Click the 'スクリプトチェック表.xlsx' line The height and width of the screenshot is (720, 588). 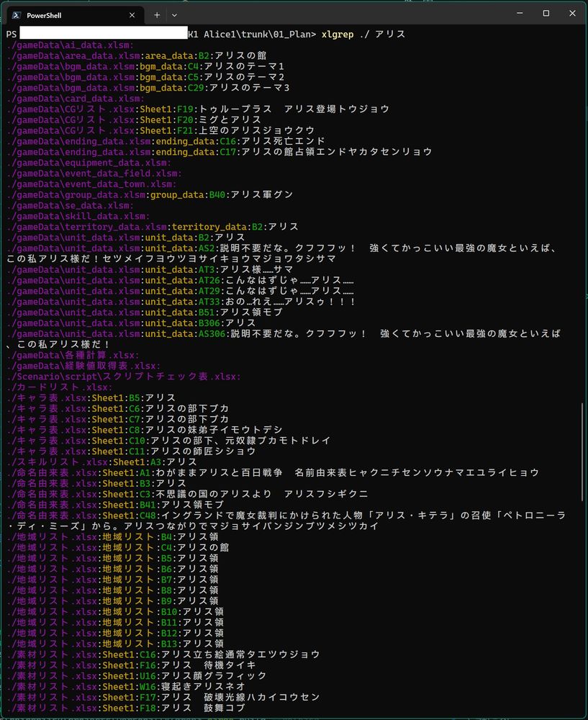coord(124,376)
